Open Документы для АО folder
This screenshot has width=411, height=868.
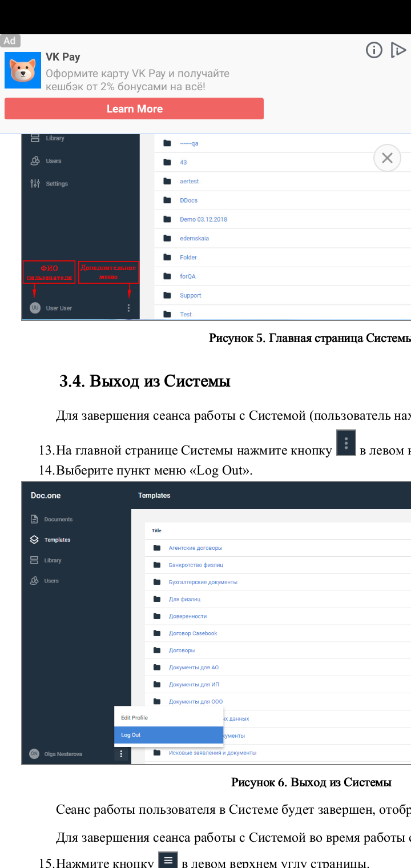tap(194, 668)
